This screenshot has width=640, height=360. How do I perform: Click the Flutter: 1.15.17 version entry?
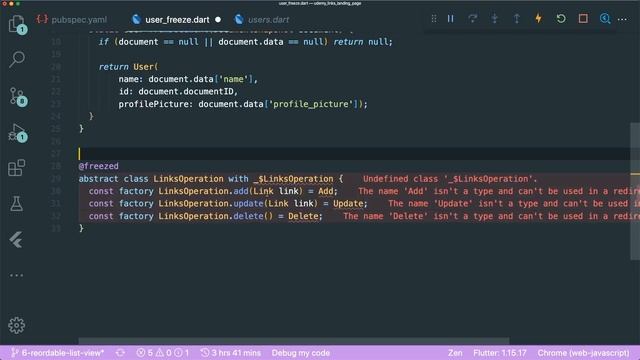[500, 353]
